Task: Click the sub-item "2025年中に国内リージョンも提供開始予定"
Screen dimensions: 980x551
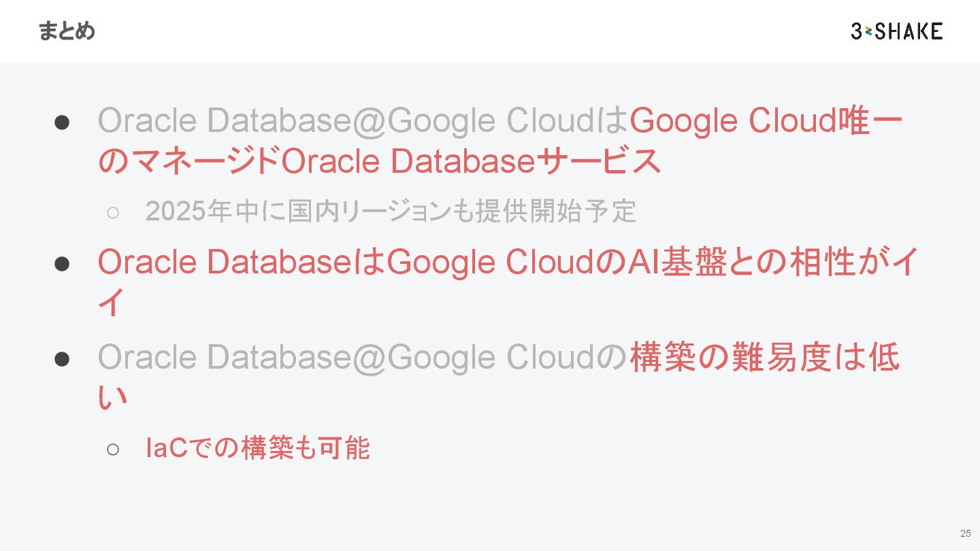Action: (391, 212)
